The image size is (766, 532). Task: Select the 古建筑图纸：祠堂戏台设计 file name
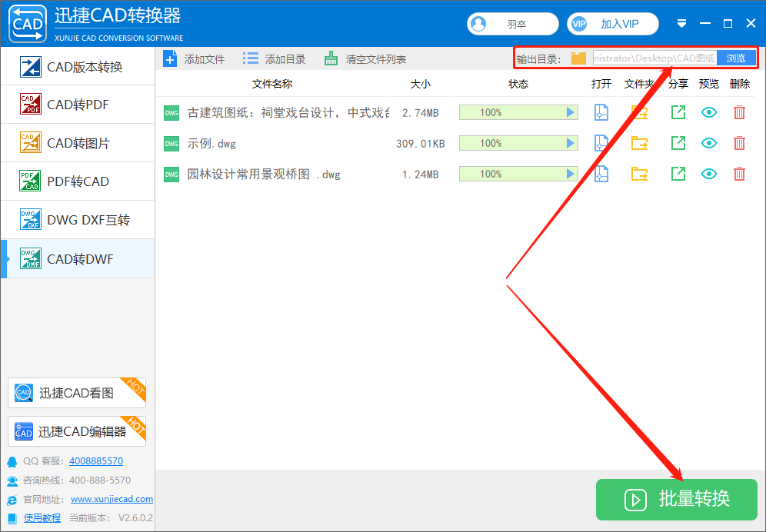(x=288, y=113)
